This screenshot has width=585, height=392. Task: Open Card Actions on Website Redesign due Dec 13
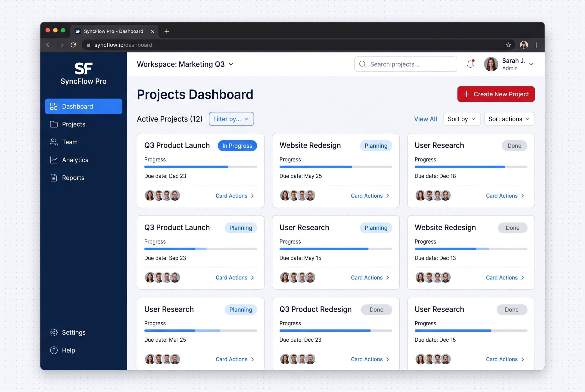(505, 278)
